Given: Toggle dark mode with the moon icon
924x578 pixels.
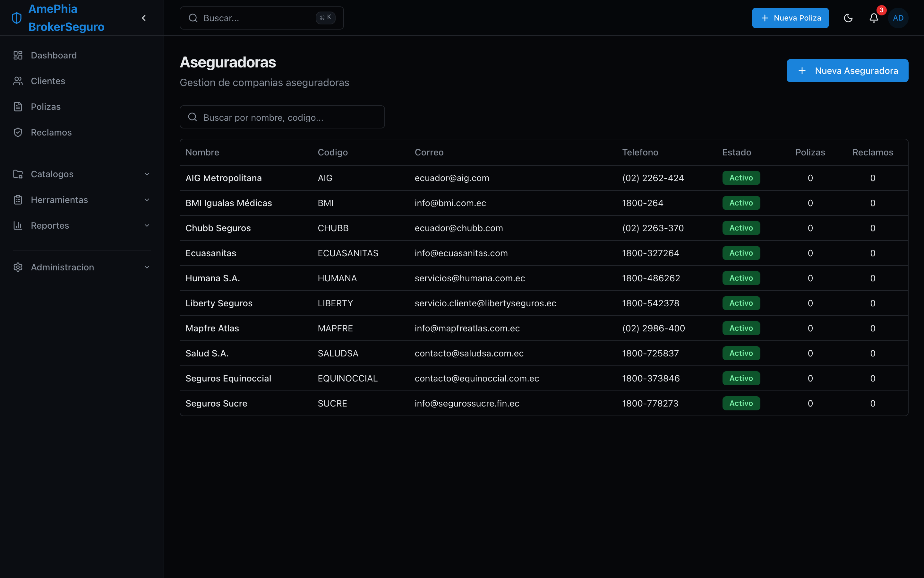Looking at the screenshot, I should coord(848,18).
